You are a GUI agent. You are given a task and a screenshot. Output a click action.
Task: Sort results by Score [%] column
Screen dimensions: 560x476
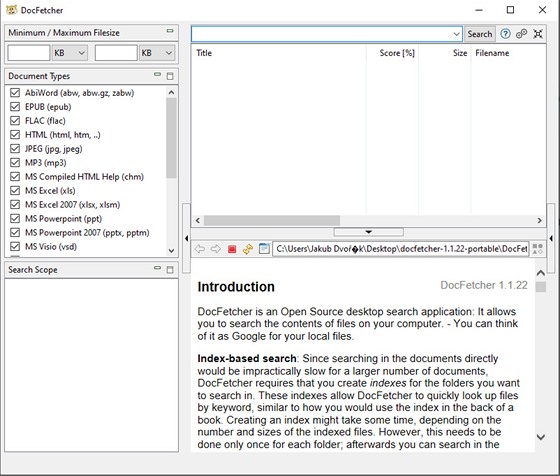(392, 53)
